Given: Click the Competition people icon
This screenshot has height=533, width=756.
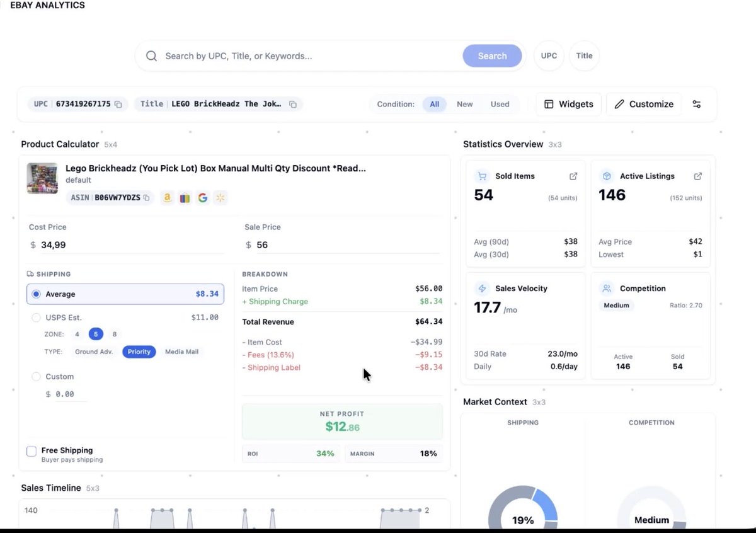Looking at the screenshot, I should (607, 289).
